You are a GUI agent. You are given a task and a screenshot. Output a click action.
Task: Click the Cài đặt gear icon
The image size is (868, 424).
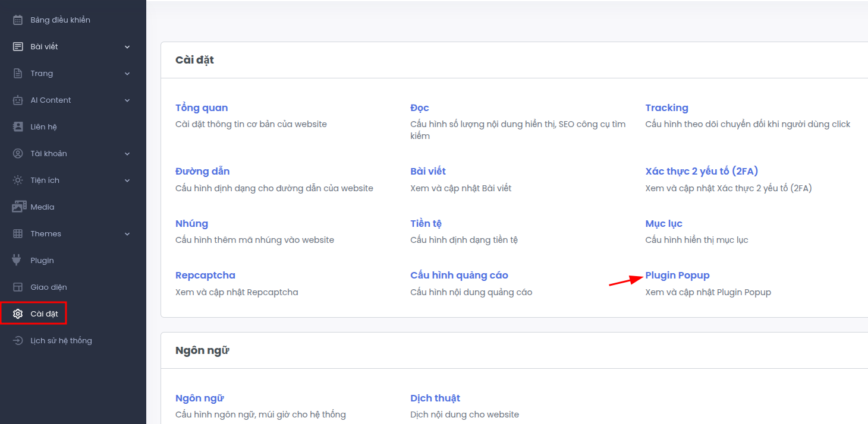[18, 314]
